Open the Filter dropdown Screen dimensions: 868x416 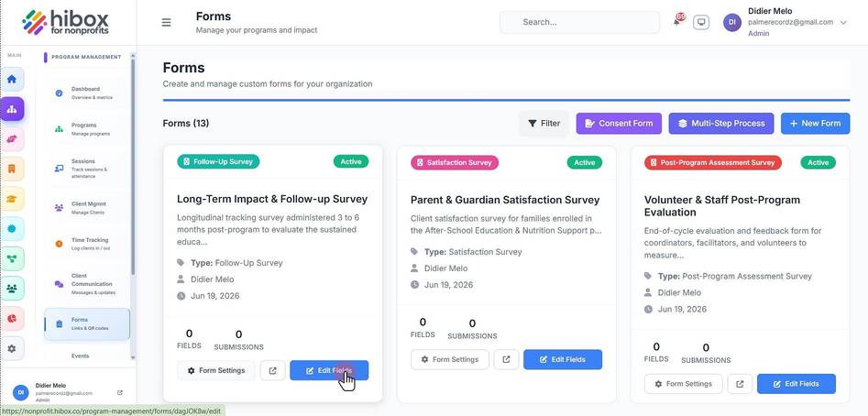544,124
